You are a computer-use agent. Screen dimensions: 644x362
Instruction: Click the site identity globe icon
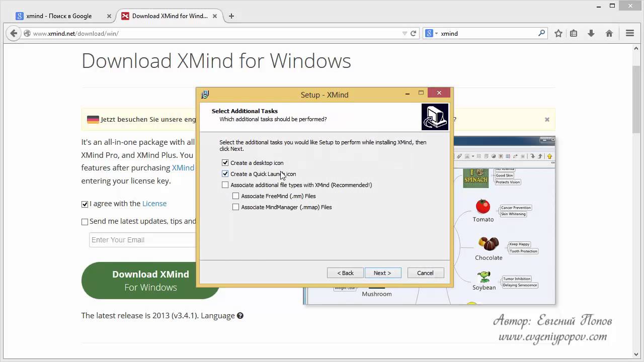(x=27, y=33)
